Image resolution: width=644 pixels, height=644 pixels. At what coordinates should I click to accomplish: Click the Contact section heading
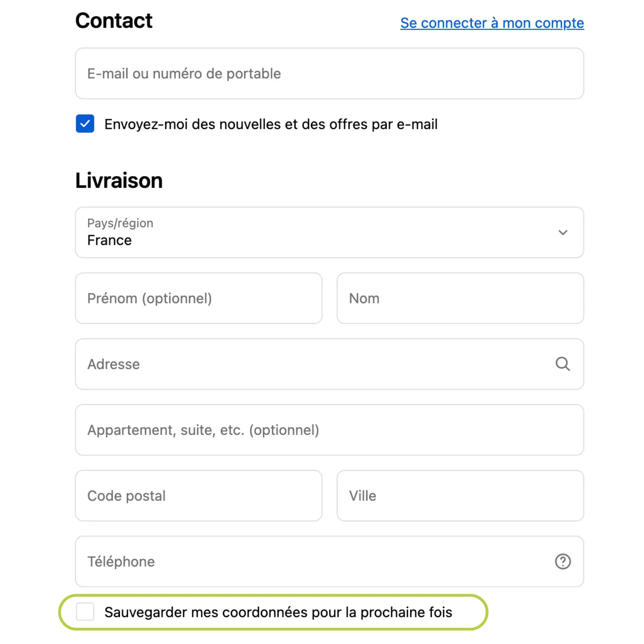(x=114, y=21)
